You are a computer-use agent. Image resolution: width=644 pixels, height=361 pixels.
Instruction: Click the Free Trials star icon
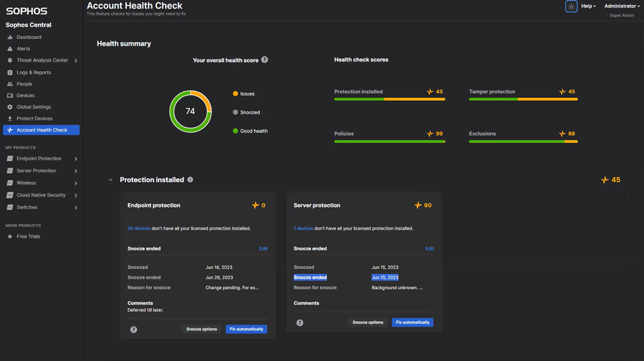9,236
